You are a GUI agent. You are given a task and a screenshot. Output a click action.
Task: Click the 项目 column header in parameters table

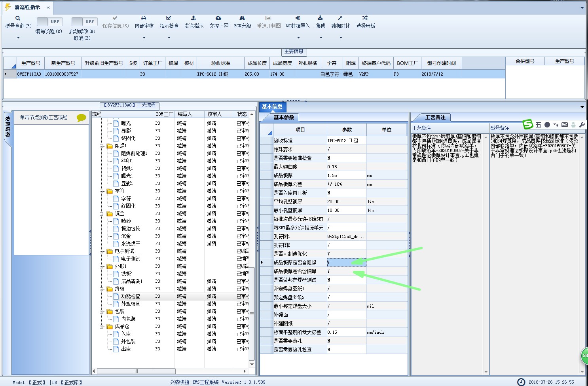[x=300, y=130]
